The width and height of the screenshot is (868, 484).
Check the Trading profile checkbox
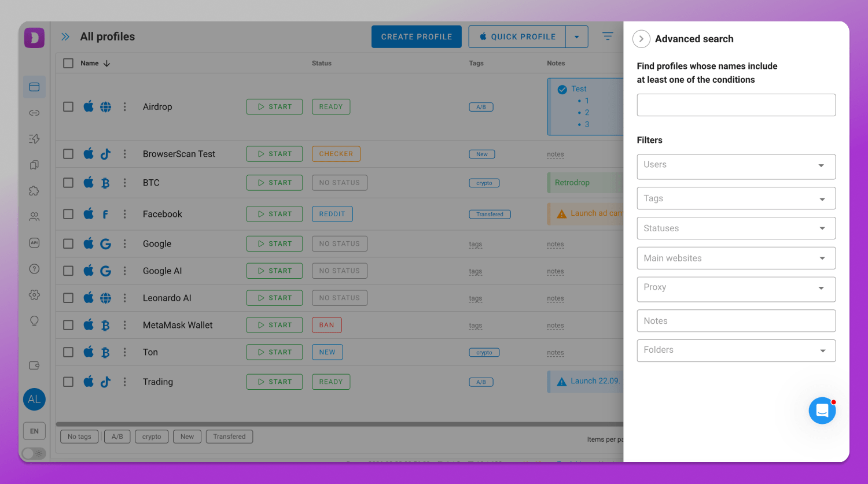(68, 382)
